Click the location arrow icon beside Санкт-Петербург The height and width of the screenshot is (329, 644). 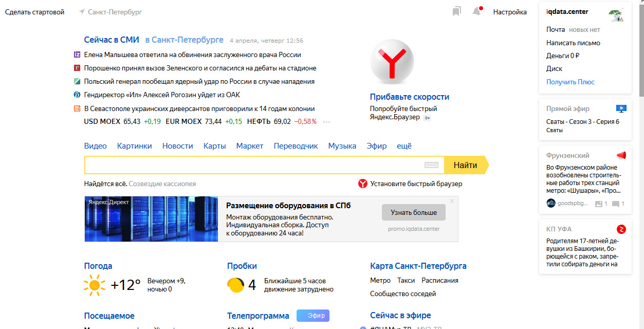click(82, 12)
